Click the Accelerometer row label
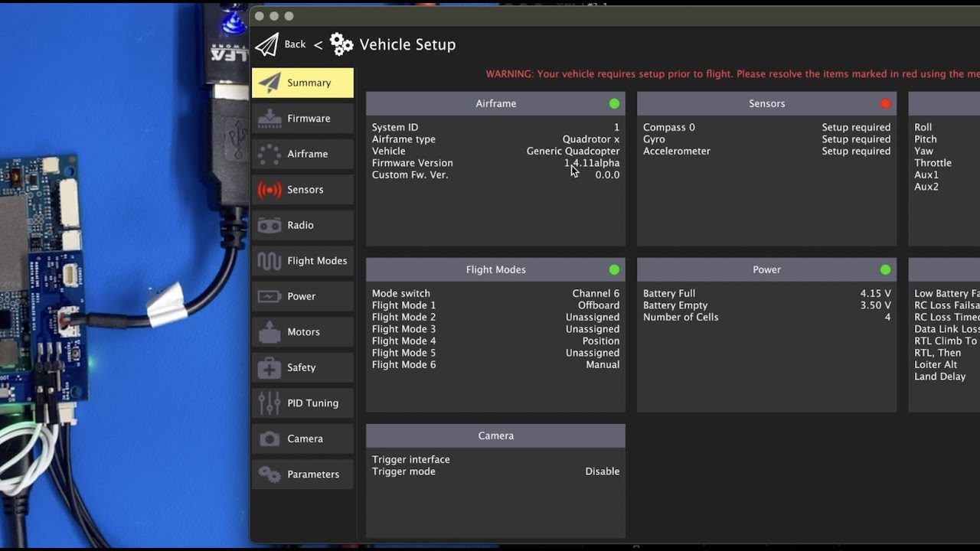 tap(677, 151)
